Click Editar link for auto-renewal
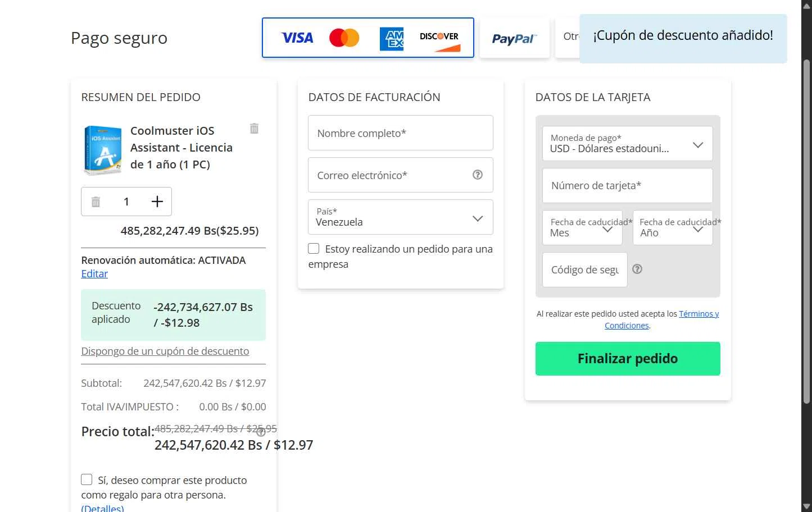 coord(94,274)
